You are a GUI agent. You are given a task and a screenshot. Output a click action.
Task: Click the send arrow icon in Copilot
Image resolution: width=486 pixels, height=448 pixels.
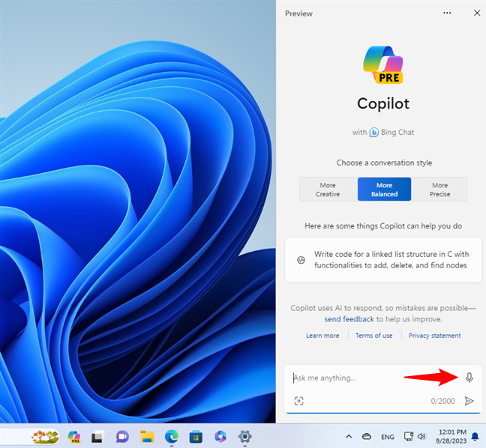pos(469,401)
